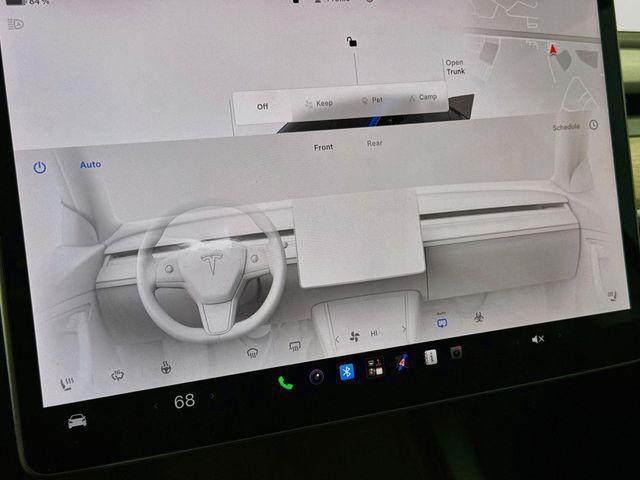Select the Off climate keep mode

(262, 107)
